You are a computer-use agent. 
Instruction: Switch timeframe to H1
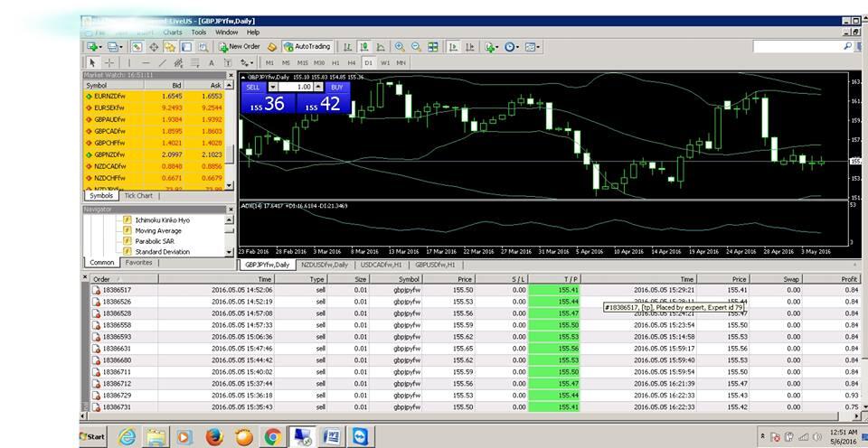(335, 62)
